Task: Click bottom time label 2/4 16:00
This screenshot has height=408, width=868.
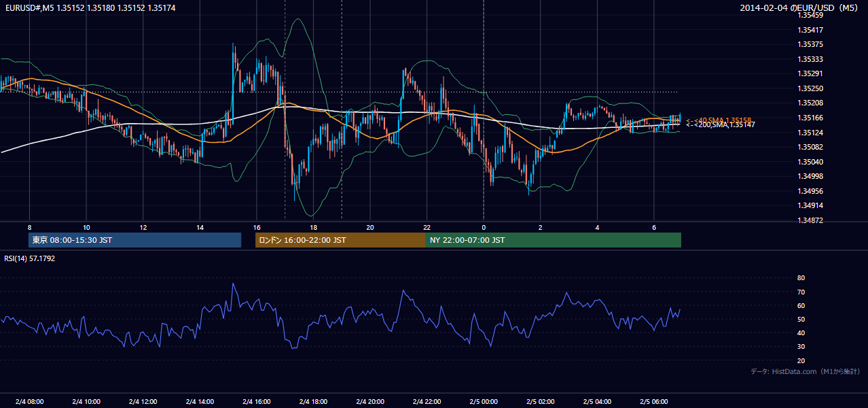Action: tap(256, 401)
